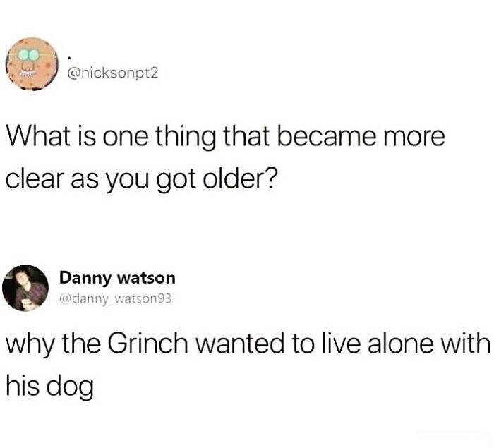Click the reply text about the Grinch
Screen dimensions: 494x448
coord(248,363)
